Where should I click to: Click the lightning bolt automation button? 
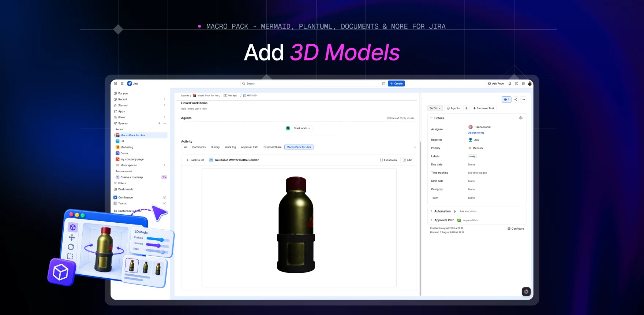pyautogui.click(x=466, y=108)
